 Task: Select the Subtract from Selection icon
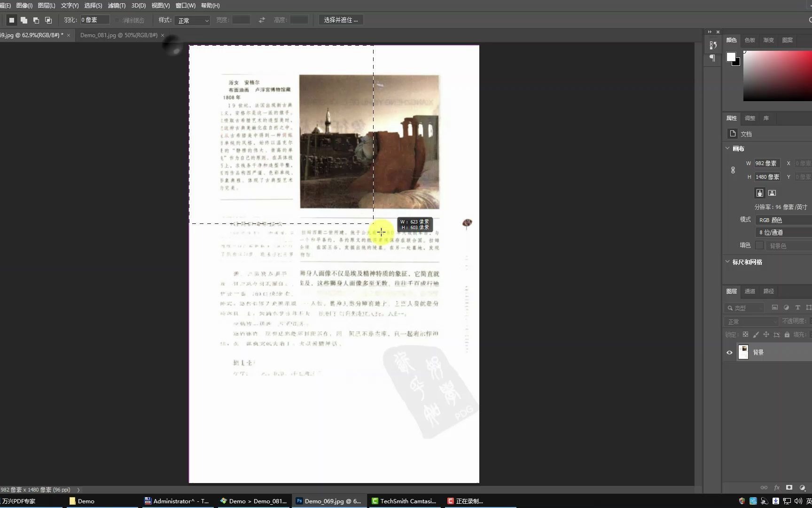pyautogui.click(x=36, y=20)
